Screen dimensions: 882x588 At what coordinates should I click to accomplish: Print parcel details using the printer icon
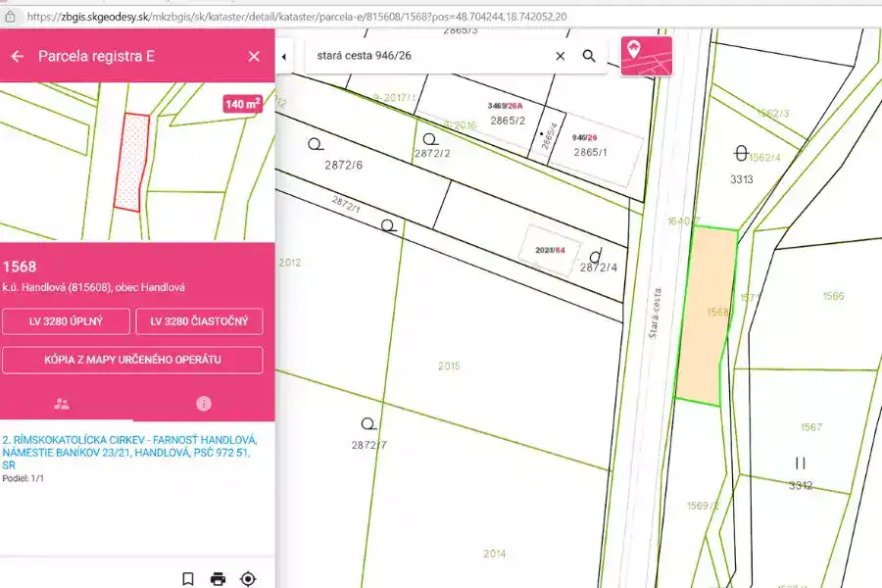[218, 578]
